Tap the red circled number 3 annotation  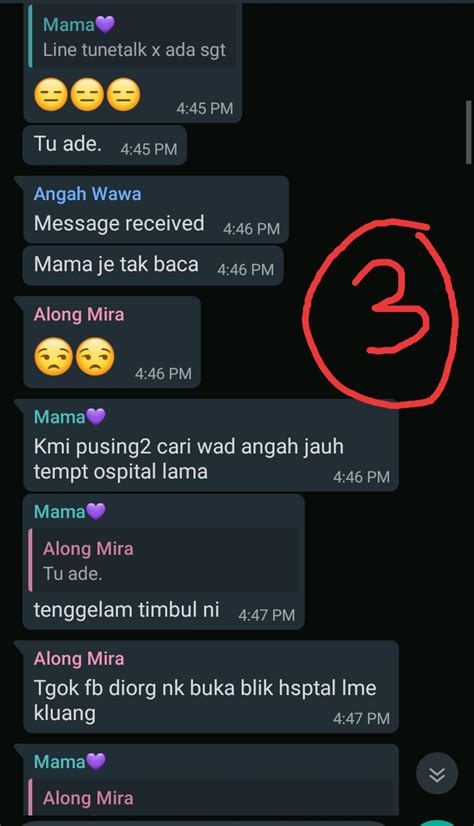point(380,313)
